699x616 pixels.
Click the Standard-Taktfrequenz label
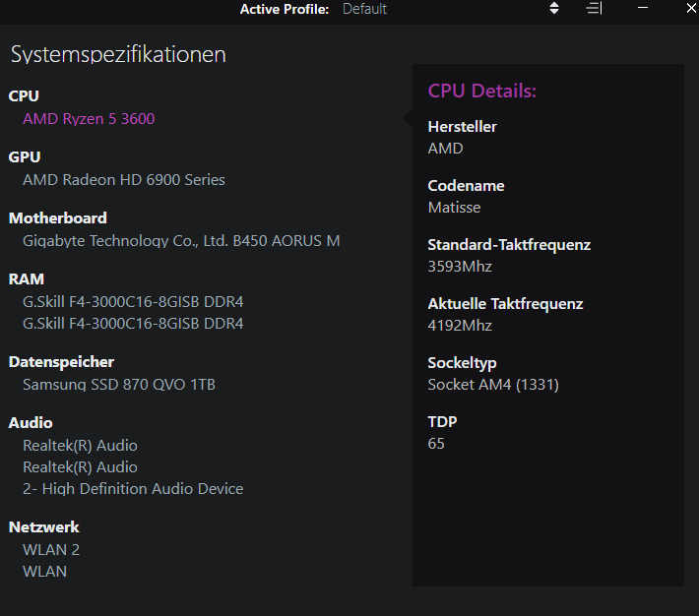509,245
